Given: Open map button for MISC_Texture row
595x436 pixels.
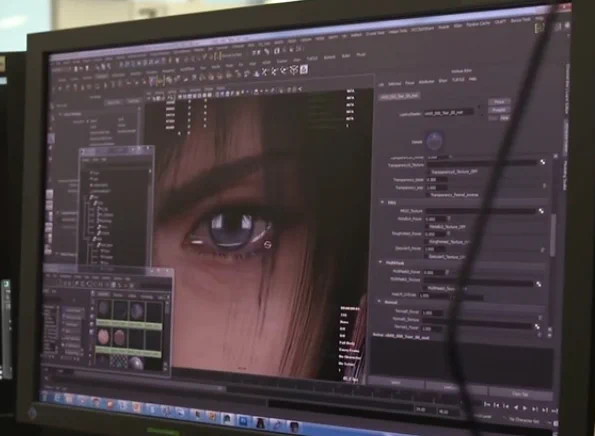Looking at the screenshot, I should [x=541, y=211].
